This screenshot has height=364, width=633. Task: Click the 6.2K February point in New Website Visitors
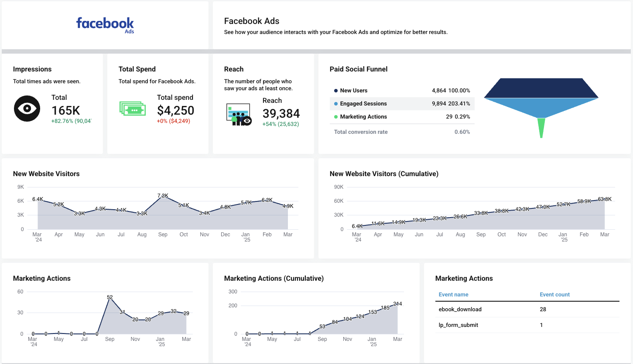pos(267,200)
